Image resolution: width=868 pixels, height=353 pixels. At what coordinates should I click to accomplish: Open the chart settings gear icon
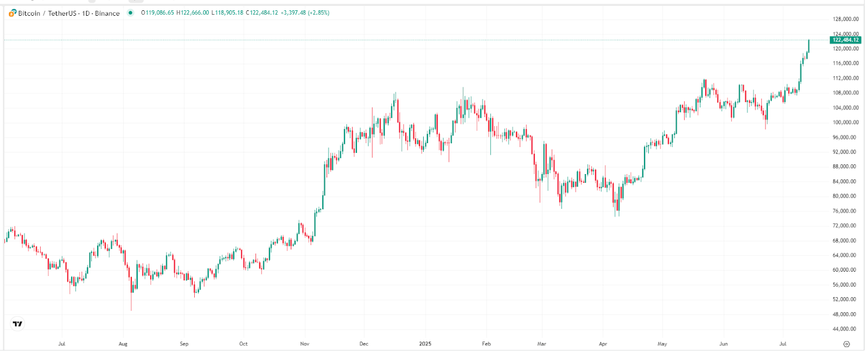(x=847, y=343)
